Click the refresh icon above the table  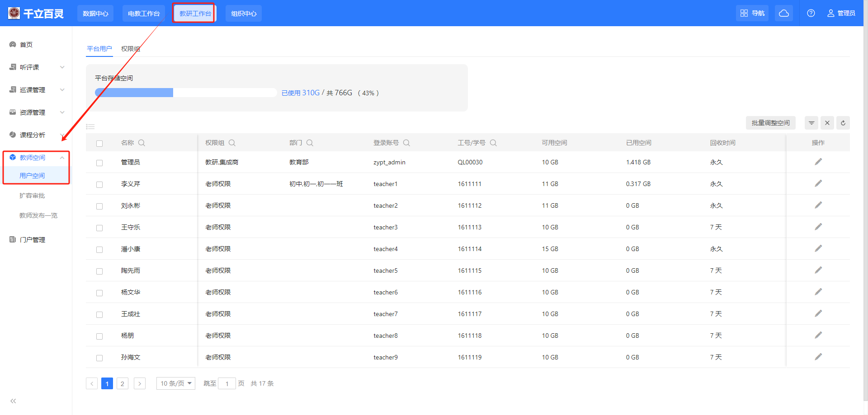843,123
